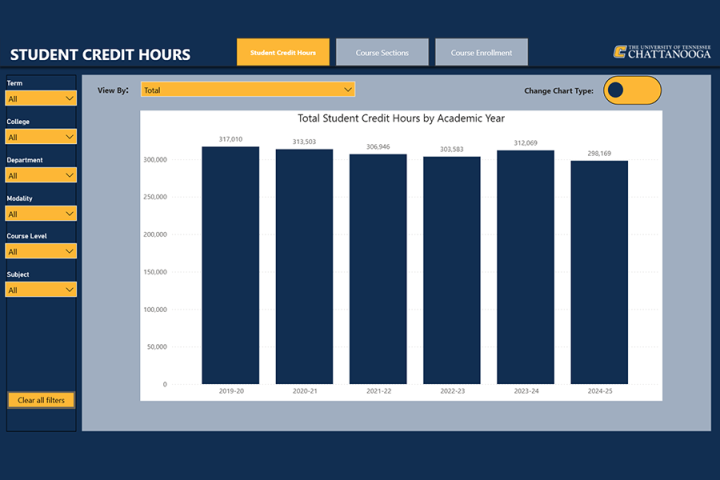This screenshot has height=480, width=720.
Task: Click the 2022-23 academic year bar
Action: pos(452,270)
